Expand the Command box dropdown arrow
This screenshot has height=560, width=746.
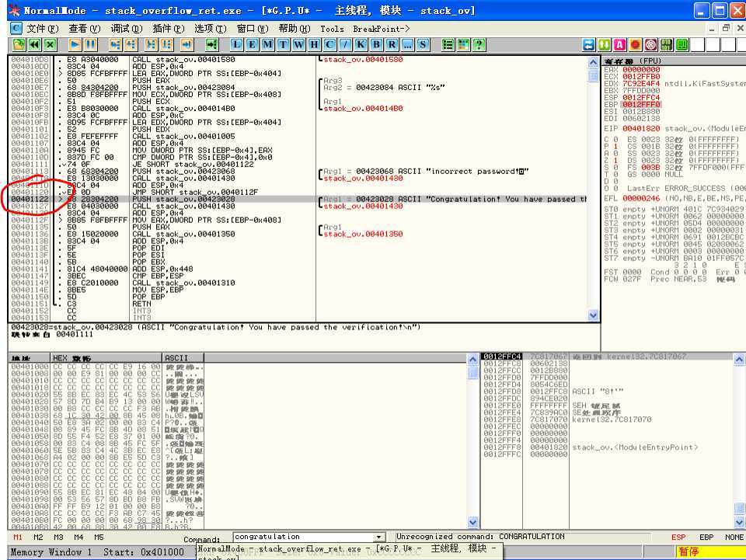point(379,537)
